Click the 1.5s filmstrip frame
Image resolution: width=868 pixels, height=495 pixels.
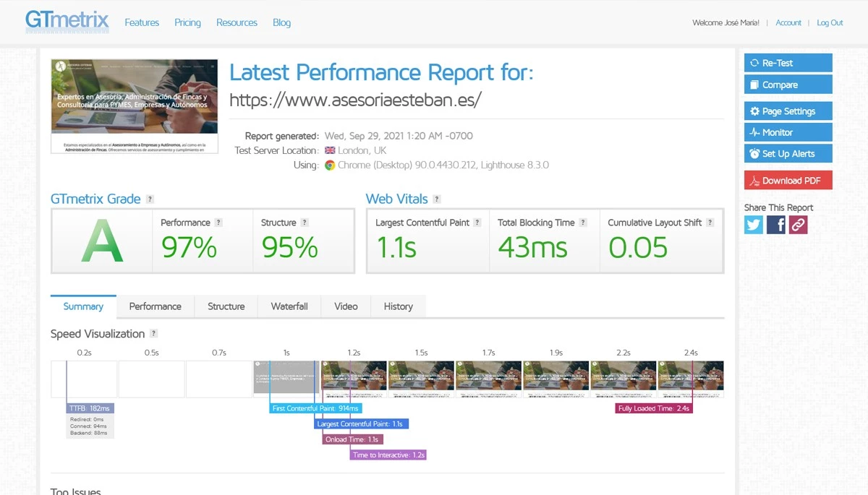[421, 379]
